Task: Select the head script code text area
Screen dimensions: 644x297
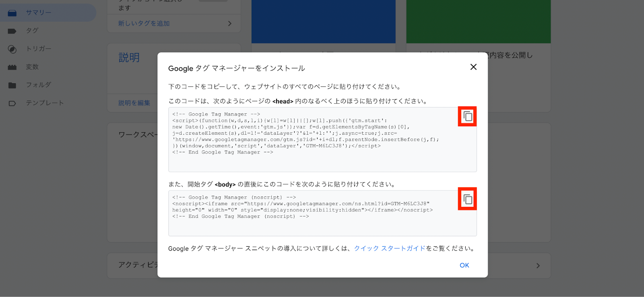Action: coord(322,139)
